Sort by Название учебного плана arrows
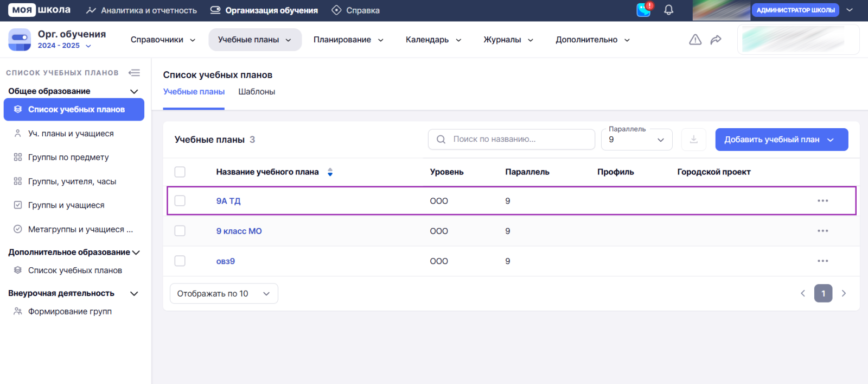The width and height of the screenshot is (868, 384). 330,172
